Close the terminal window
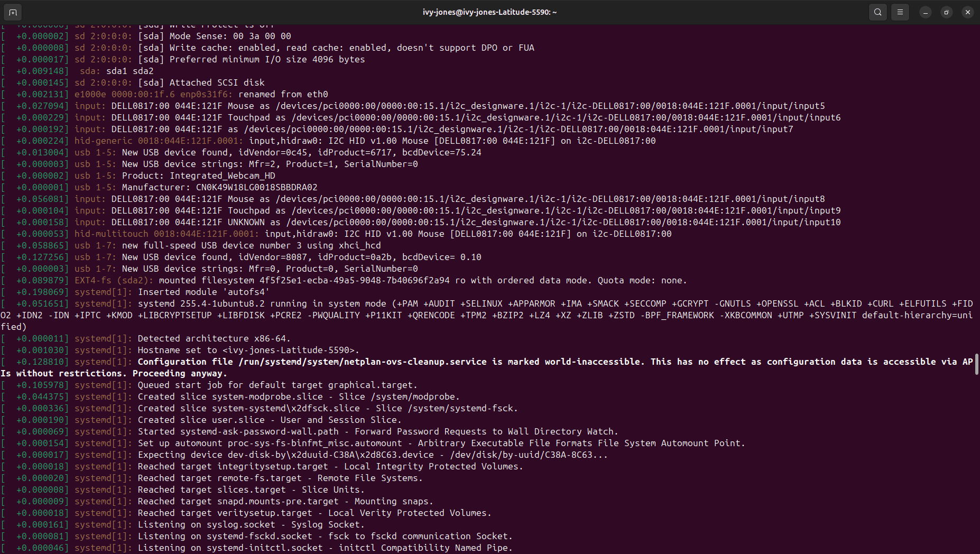The width and height of the screenshot is (980, 554). pos(968,12)
